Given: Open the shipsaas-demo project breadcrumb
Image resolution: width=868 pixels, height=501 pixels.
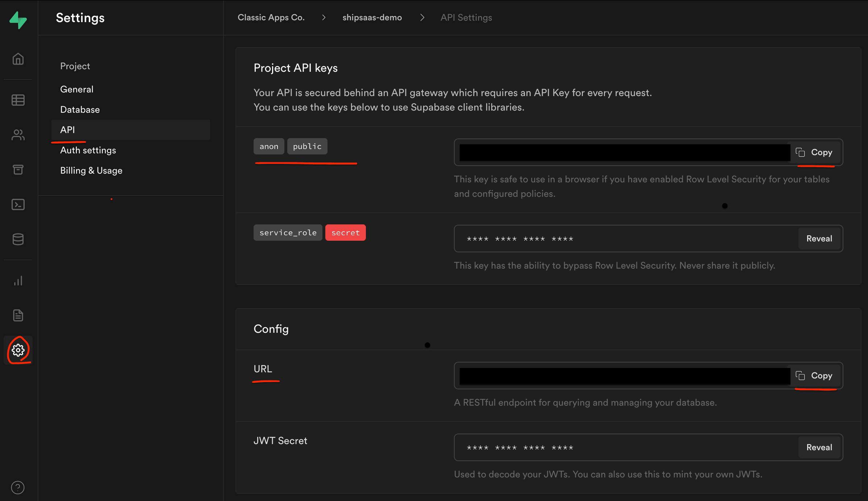Looking at the screenshot, I should (372, 17).
